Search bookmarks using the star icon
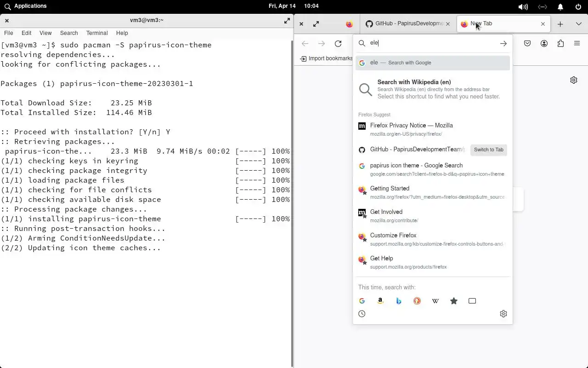 (x=454, y=301)
